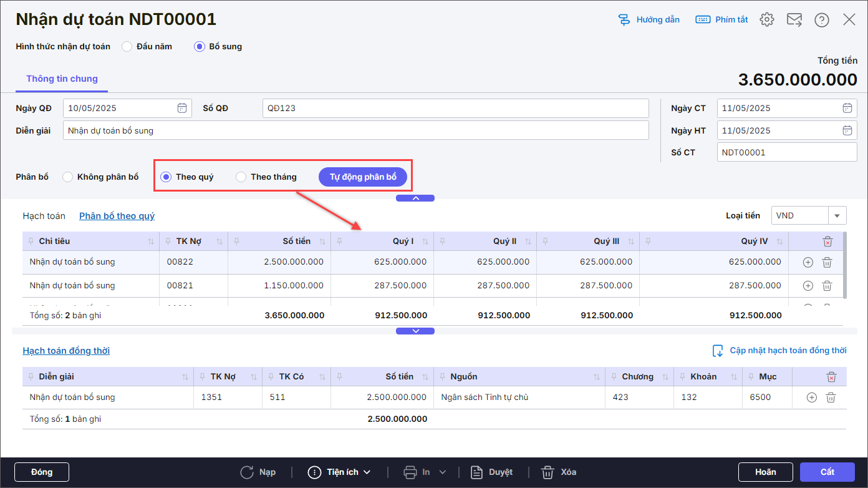Image resolution: width=868 pixels, height=488 pixels.
Task: Add row after 00821 with plus icon
Action: (x=808, y=286)
